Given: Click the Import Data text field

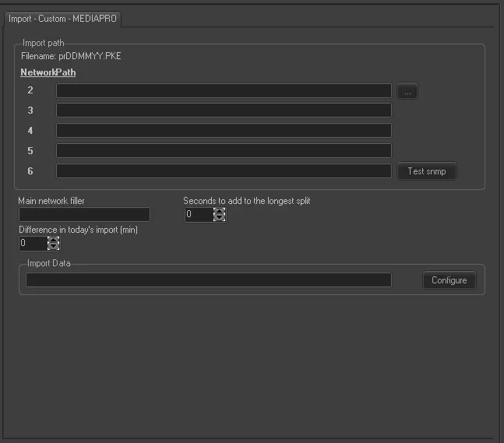Looking at the screenshot, I should pos(209,280).
